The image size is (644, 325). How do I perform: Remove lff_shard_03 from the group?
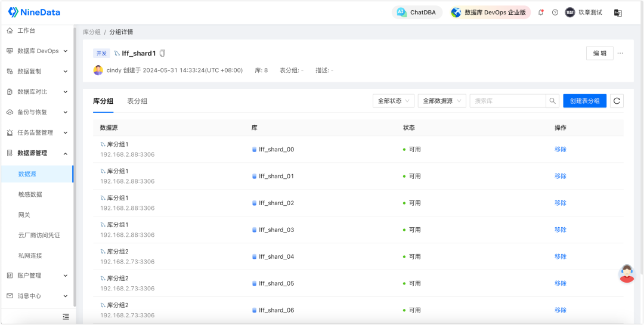click(561, 230)
